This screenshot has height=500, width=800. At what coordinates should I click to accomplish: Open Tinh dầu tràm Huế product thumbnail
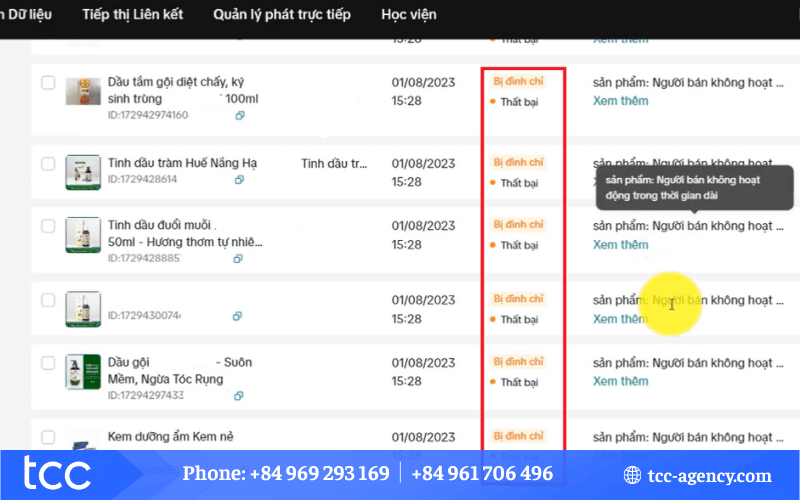83,172
